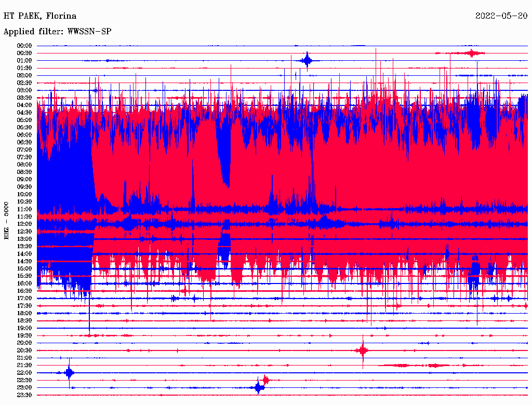Select the 15:30 time label
Image resolution: width=532 pixels, height=405 pixels.
pos(24,276)
